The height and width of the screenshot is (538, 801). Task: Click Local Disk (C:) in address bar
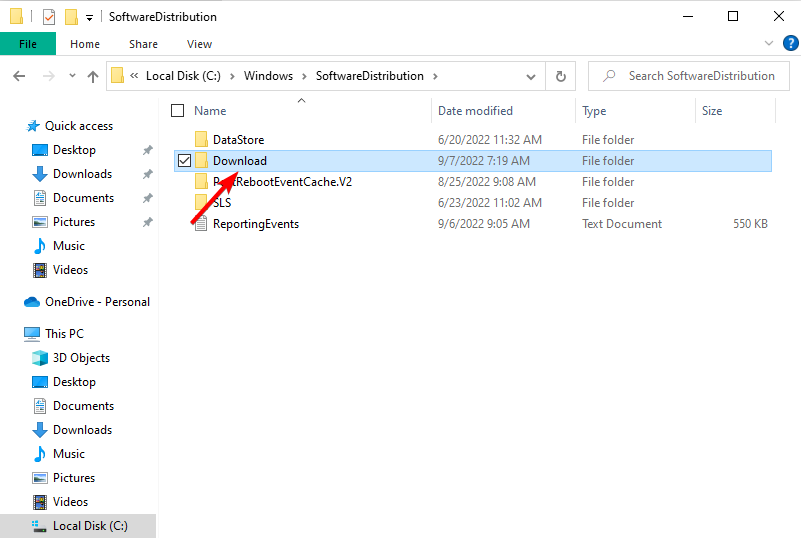(x=183, y=76)
